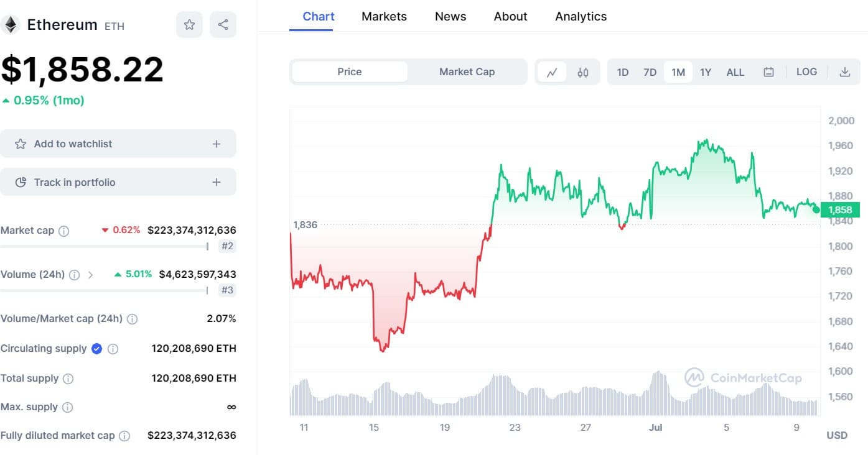Click the Volume rank slider bar
This screenshot has height=455, width=868.
[x=105, y=290]
